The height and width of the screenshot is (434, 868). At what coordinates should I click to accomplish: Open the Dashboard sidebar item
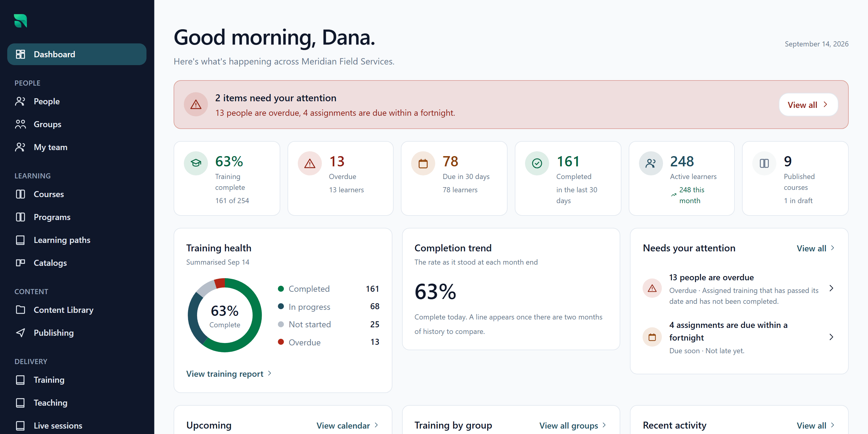(77, 54)
